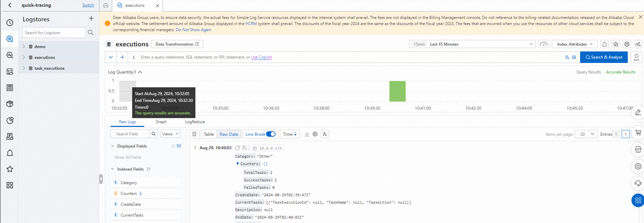644x223 pixels.
Task: Click the AUTO refresh icon
Action: (636, 57)
